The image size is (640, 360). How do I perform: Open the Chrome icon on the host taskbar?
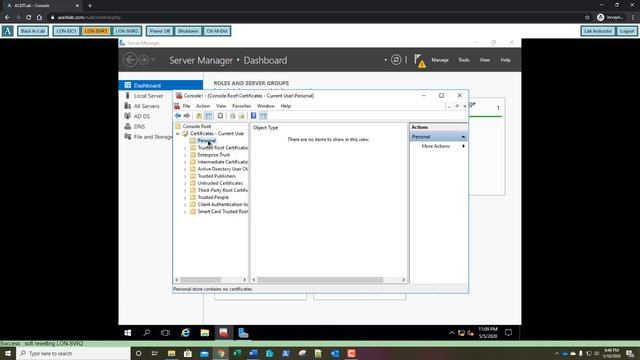click(x=221, y=353)
